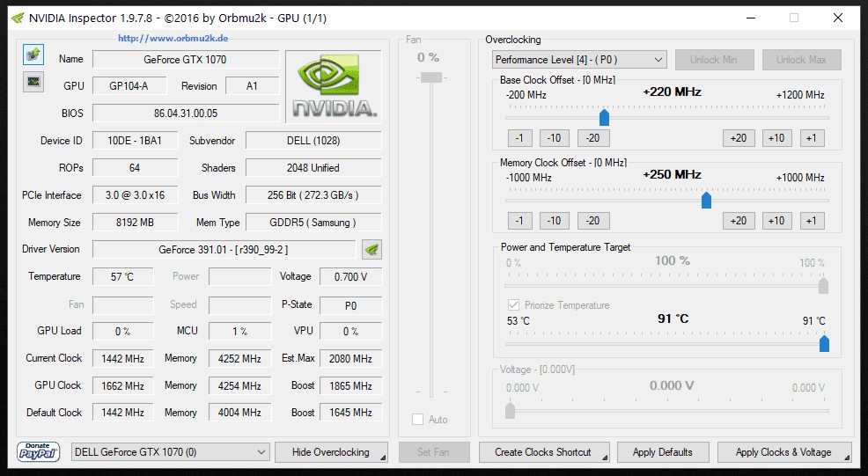
Task: Decrease memory clock offset by 20
Action: (x=593, y=221)
